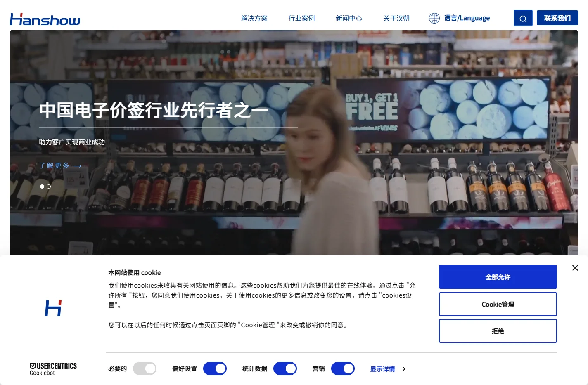Click the 拒绝 button
588x385 pixels.
[x=498, y=331]
